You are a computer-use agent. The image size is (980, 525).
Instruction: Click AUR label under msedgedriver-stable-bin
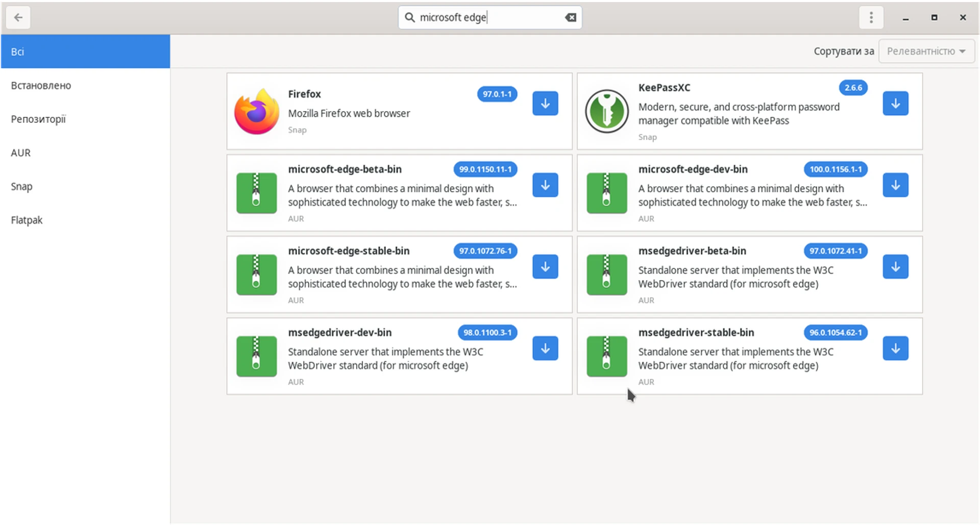click(x=646, y=382)
